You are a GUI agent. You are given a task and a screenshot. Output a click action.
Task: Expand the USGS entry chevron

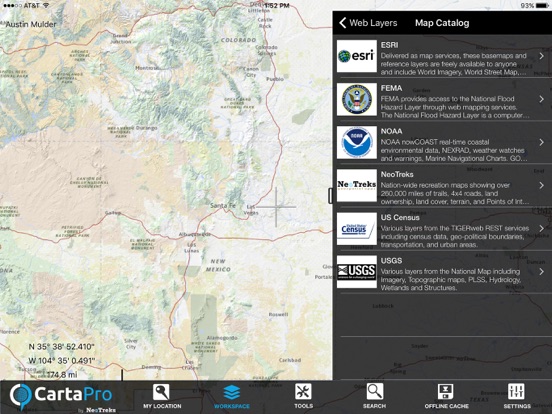click(x=541, y=271)
